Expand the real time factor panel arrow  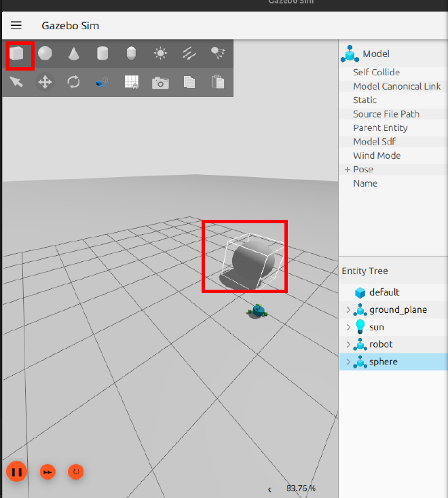269,490
